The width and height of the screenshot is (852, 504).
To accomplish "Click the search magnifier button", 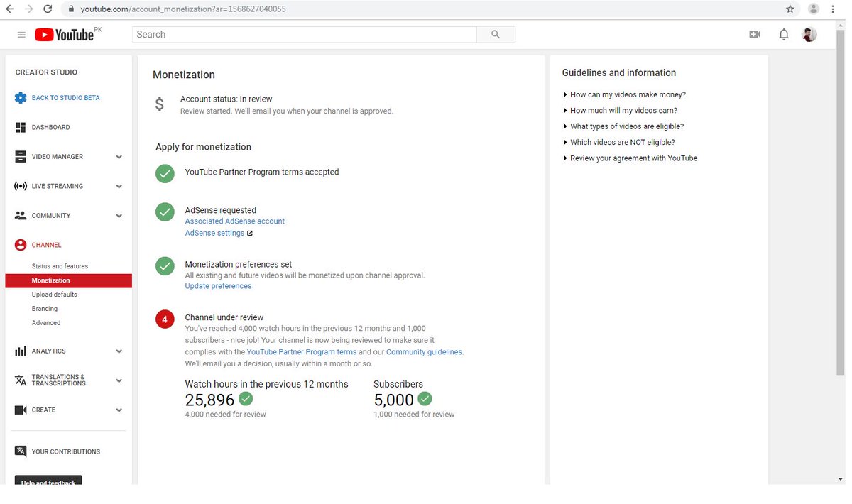I will coord(496,34).
